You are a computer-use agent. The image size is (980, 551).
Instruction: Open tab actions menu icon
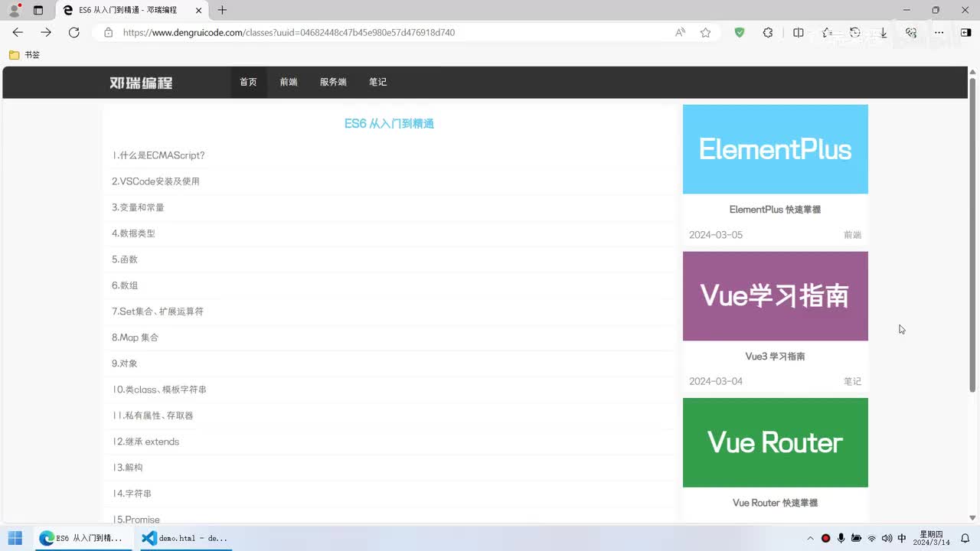tap(38, 10)
